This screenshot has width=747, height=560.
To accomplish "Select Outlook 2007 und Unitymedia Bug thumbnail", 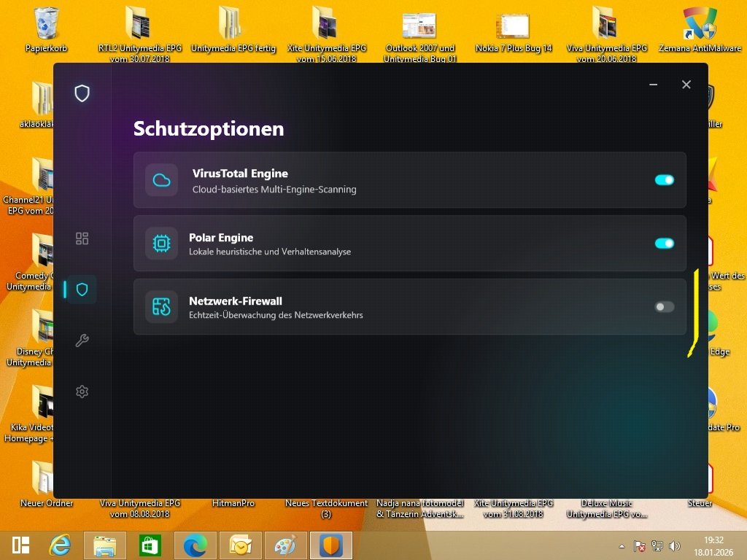I will (x=419, y=37).
